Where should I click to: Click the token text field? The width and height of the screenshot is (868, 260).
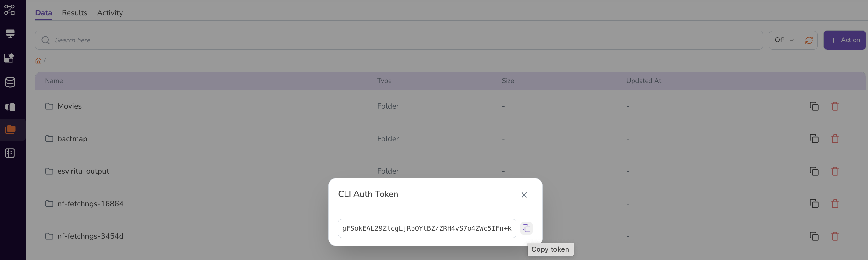[427, 228]
